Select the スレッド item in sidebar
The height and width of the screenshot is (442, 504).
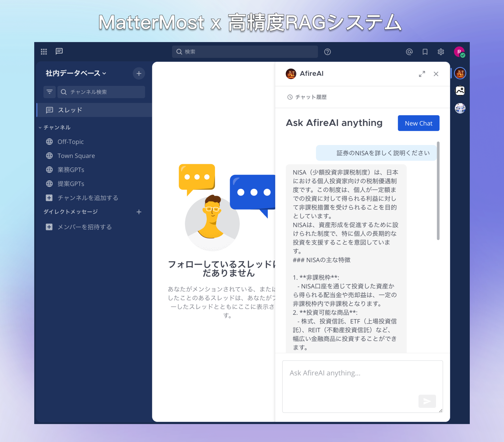coord(94,110)
